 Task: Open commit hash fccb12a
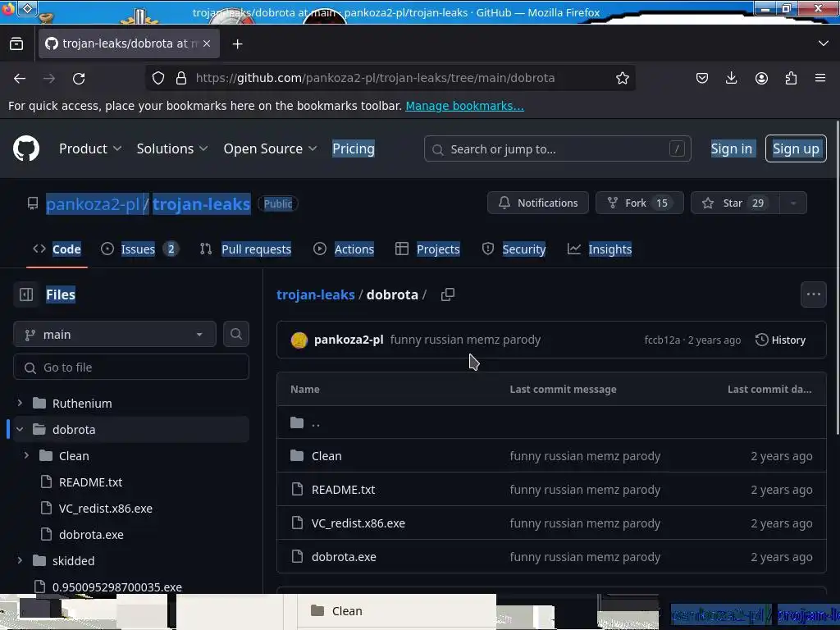[x=662, y=340]
